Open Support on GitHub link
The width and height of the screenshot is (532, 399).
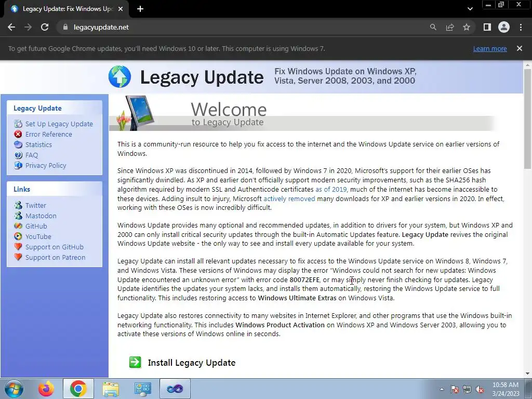click(54, 247)
